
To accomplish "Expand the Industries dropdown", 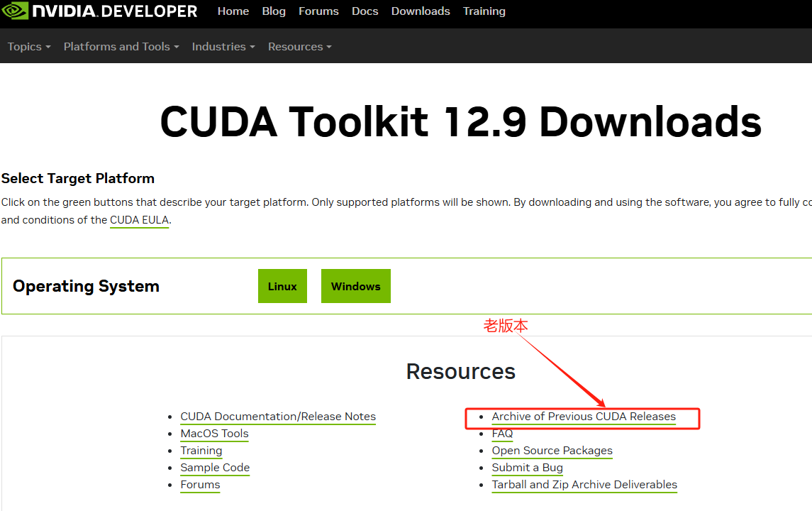I will (x=223, y=47).
